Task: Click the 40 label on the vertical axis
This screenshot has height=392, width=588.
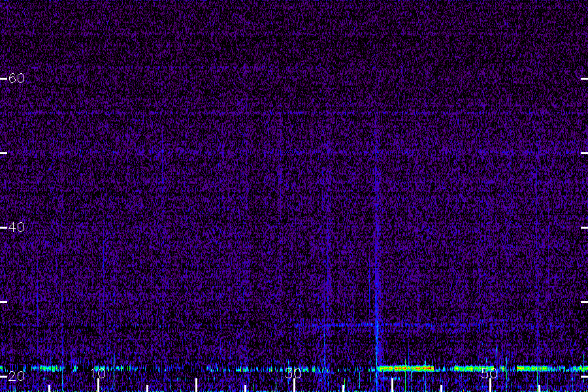Action: click(16, 227)
